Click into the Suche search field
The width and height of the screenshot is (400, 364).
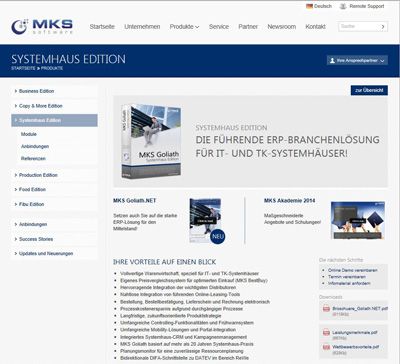(359, 26)
